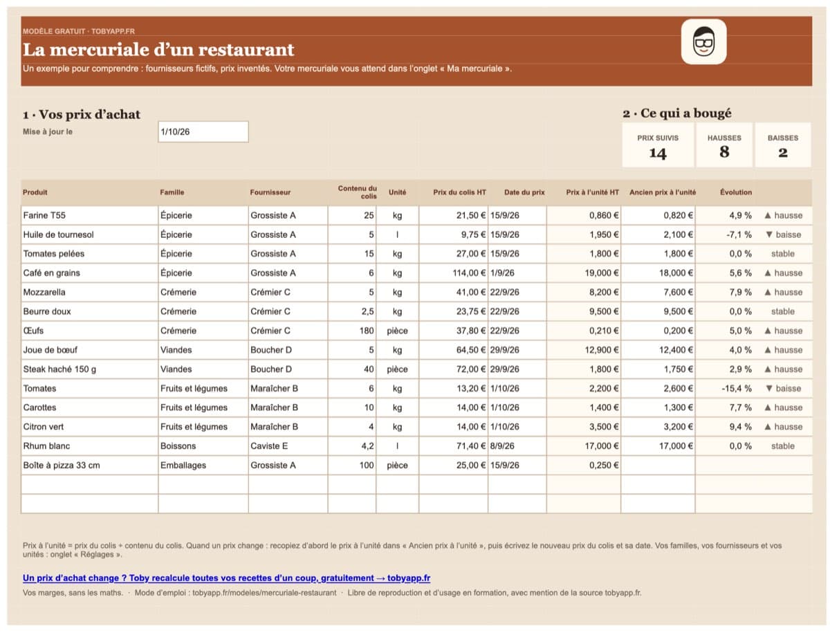830x644 pixels.
Task: Click the 'Citron vert' product cell
Action: 90,427
